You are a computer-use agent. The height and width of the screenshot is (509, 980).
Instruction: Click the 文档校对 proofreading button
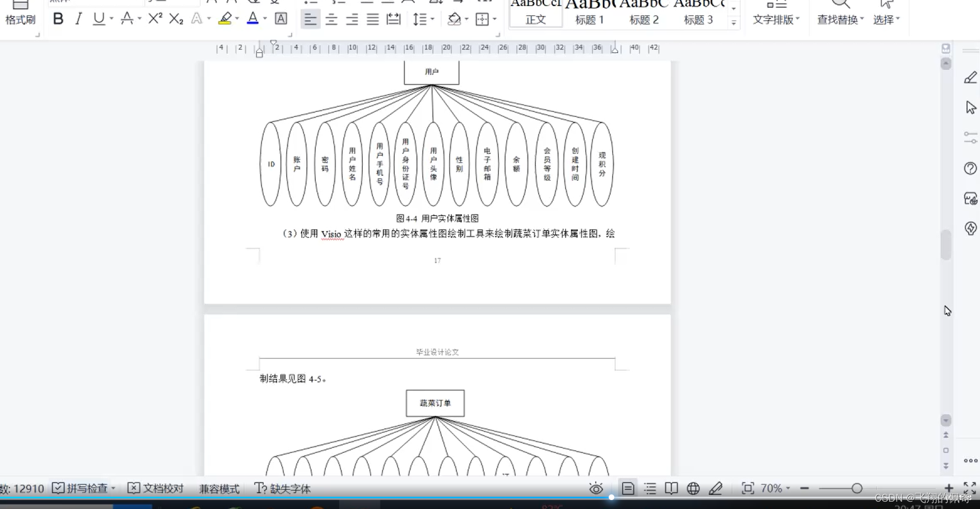(156, 488)
